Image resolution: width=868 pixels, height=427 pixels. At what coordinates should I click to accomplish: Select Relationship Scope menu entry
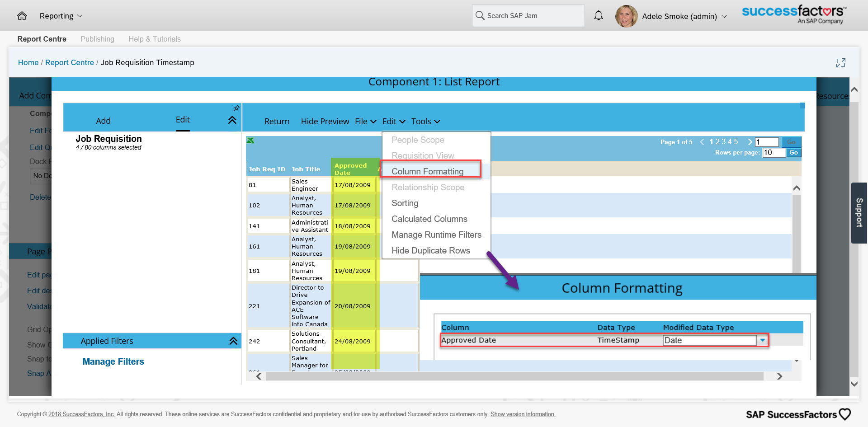[428, 188]
